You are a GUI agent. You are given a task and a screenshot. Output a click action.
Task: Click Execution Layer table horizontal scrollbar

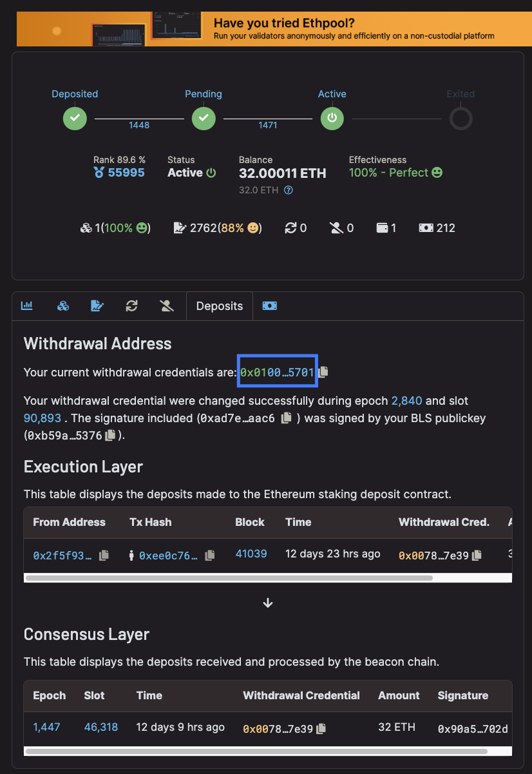point(229,578)
